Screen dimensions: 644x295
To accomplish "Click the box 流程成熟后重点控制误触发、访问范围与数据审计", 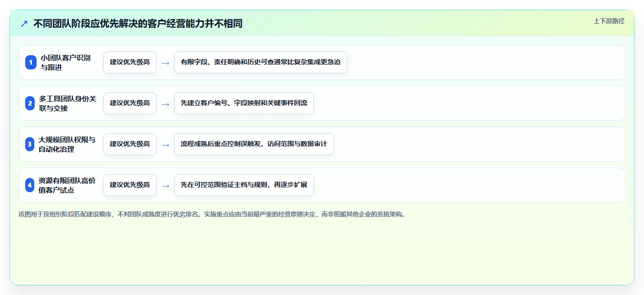I will pos(254,144).
